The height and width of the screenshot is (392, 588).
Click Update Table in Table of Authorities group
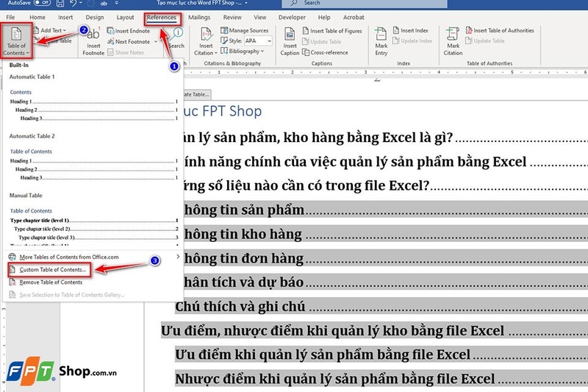485,40
